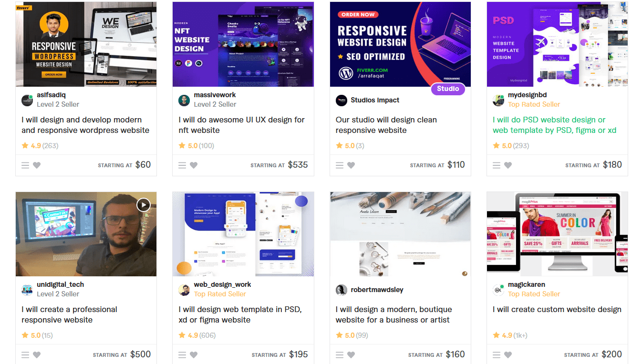Click heart icon on Studios Impact gig
This screenshot has width=642, height=364.
pyautogui.click(x=351, y=165)
